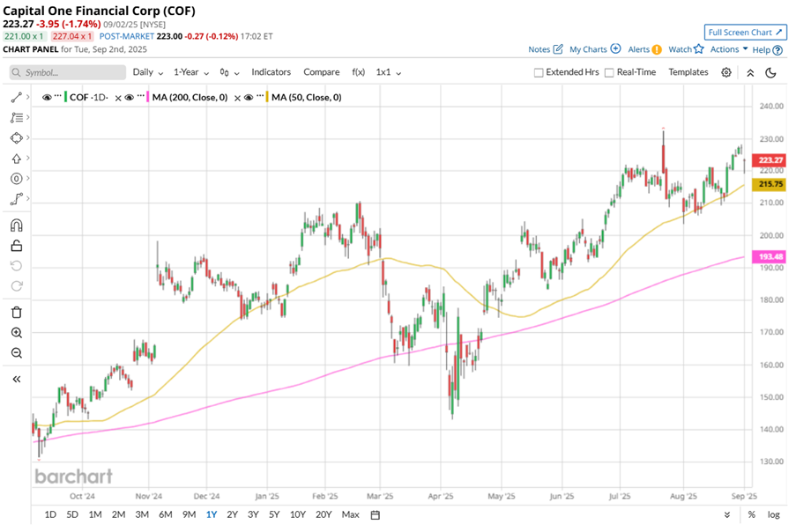Open Alerts for COF
Screen dimensions: 796x532
pyautogui.click(x=644, y=49)
